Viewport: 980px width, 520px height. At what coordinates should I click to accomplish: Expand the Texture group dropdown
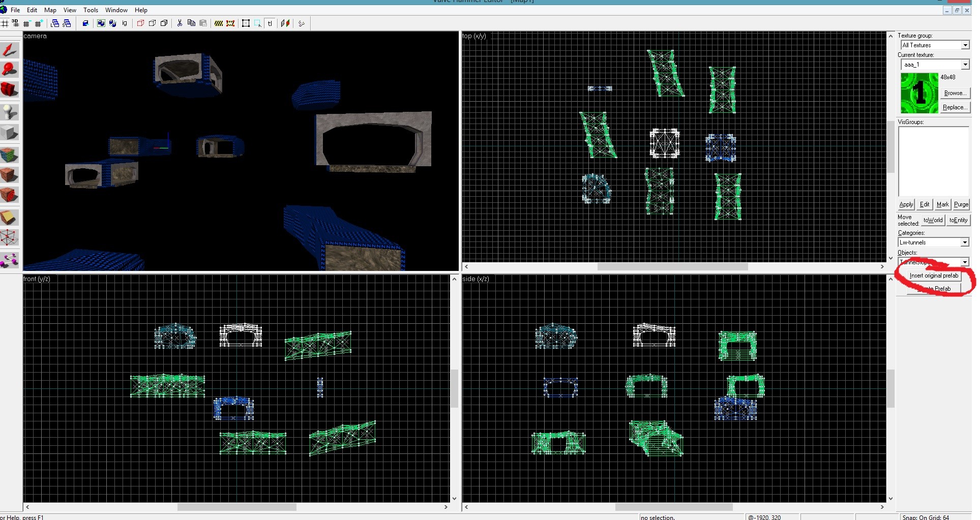965,45
